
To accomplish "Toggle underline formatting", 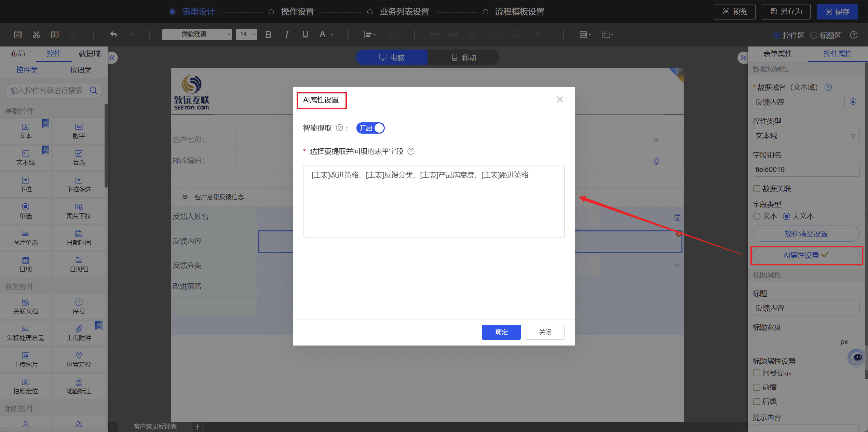I will click(x=305, y=35).
